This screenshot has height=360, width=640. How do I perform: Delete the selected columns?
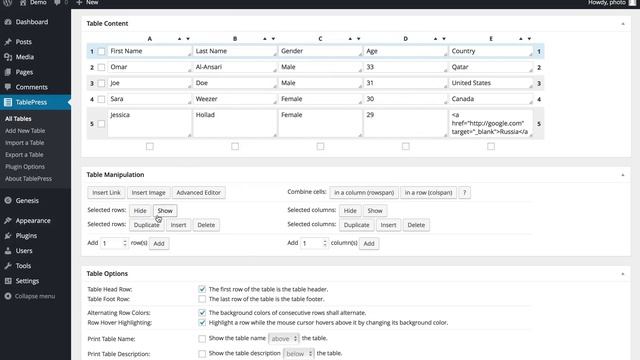416,225
